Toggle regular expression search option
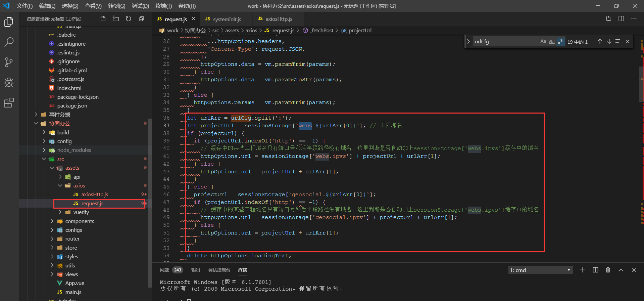Image resolution: width=644 pixels, height=301 pixels. point(560,42)
